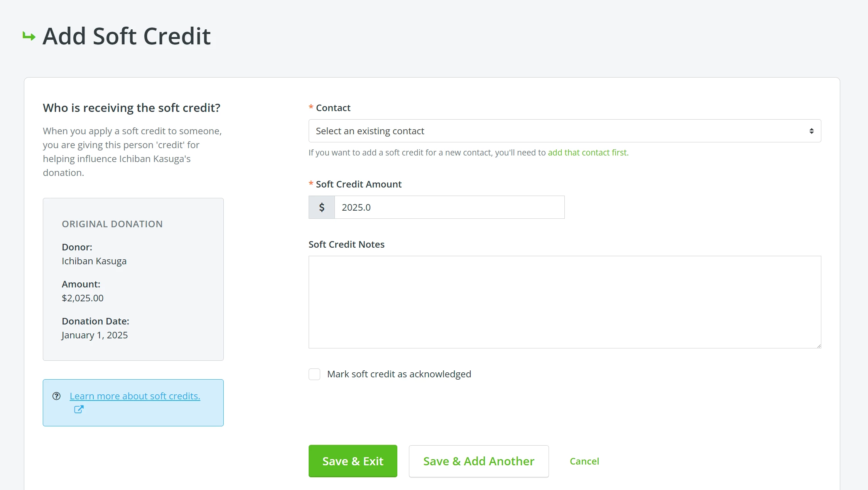Click the donor name Ichiban Kasuga
Image resolution: width=868 pixels, height=490 pixels.
(x=94, y=261)
